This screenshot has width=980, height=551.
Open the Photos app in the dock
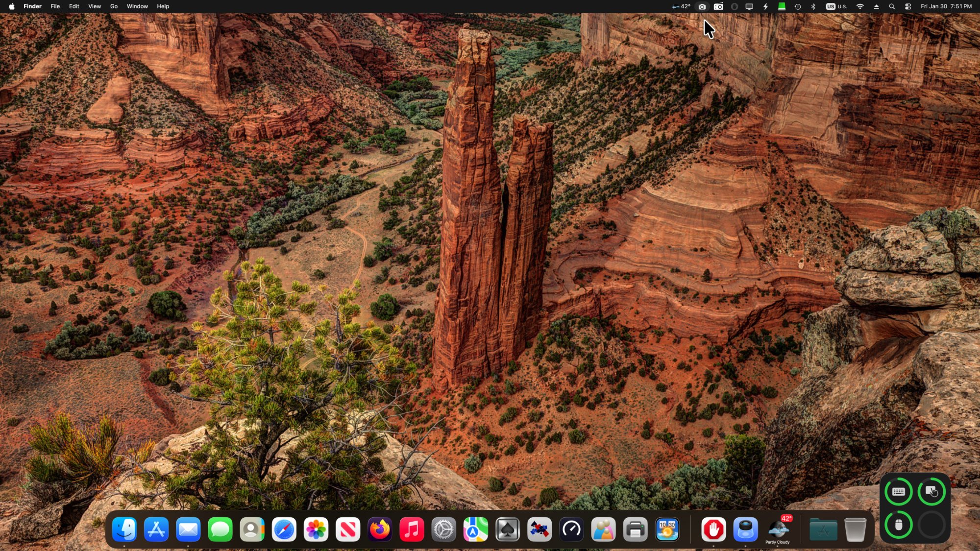click(316, 529)
